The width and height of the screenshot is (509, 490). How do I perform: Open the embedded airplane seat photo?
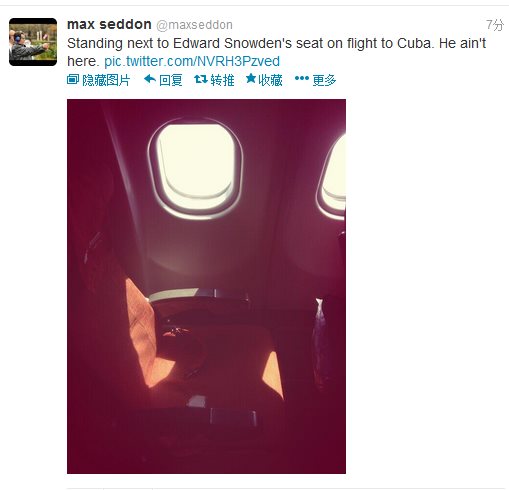tap(206, 286)
